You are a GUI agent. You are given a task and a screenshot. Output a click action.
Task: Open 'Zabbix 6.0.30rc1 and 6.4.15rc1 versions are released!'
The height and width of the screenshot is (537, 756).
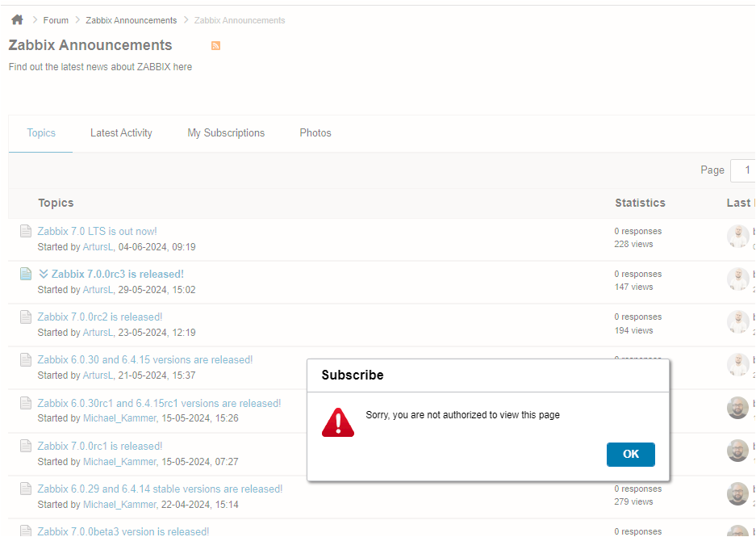(x=159, y=403)
